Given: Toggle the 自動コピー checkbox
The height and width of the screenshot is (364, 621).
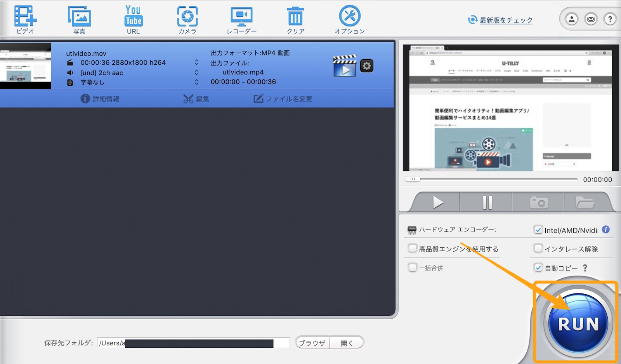Looking at the screenshot, I should [x=538, y=267].
